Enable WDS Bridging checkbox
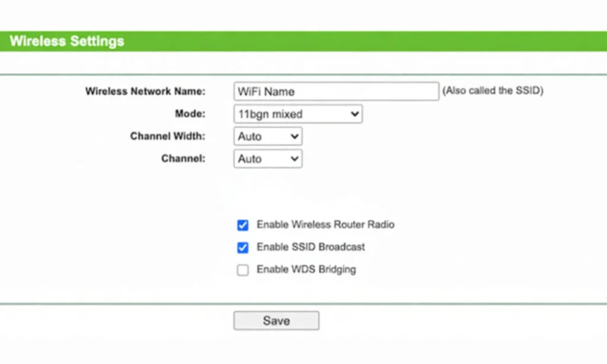The height and width of the screenshot is (364, 607). [x=242, y=270]
